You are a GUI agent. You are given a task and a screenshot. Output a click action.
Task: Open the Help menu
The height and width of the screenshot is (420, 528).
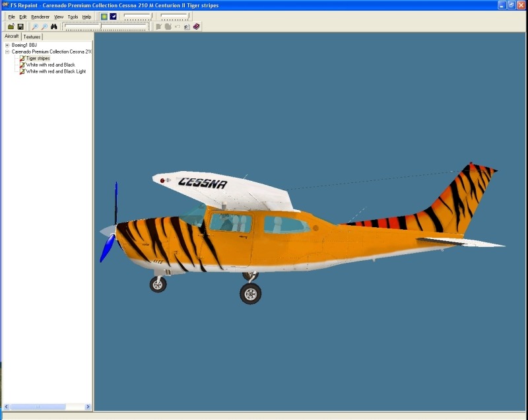[x=86, y=17]
